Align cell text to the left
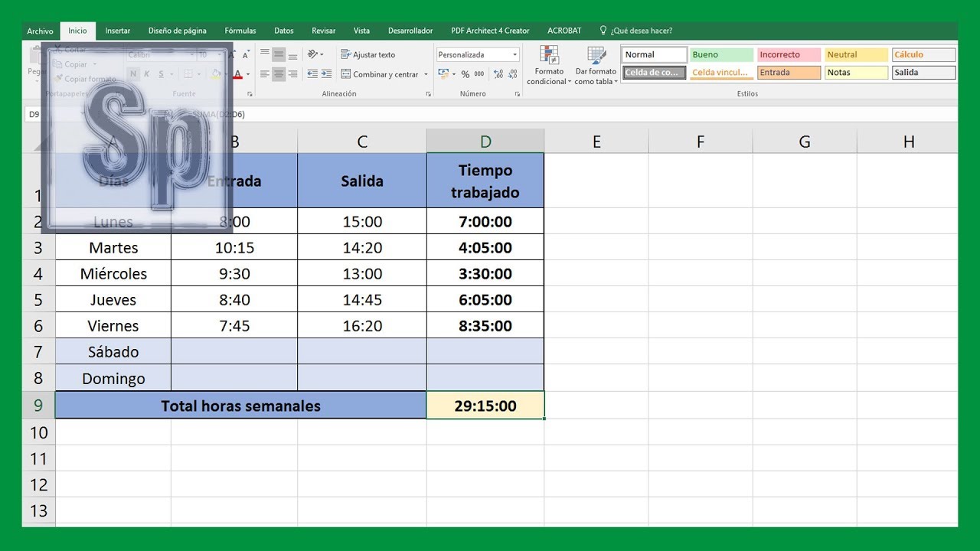The height and width of the screenshot is (551, 980). (x=265, y=74)
